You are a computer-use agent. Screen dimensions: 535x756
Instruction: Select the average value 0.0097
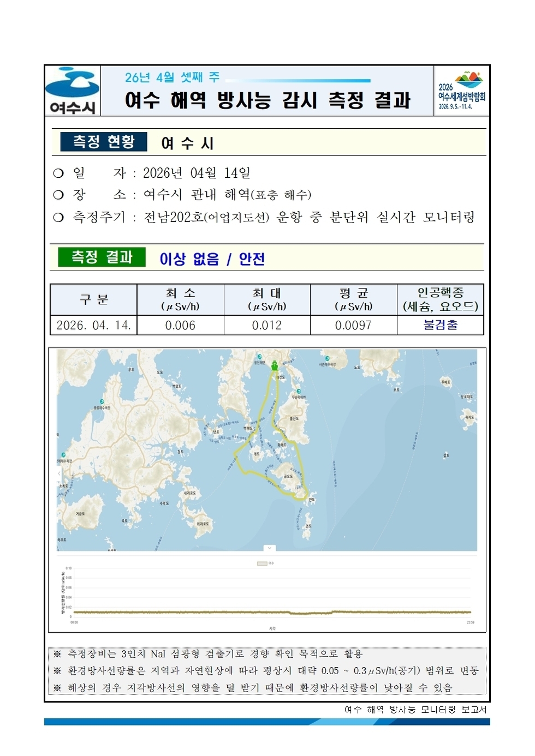tap(353, 325)
